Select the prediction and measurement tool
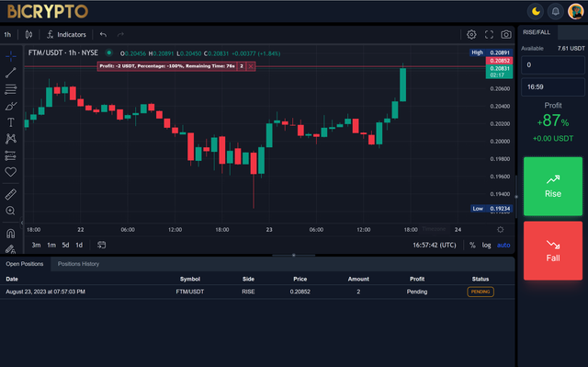This screenshot has width=588, height=367. point(10,155)
